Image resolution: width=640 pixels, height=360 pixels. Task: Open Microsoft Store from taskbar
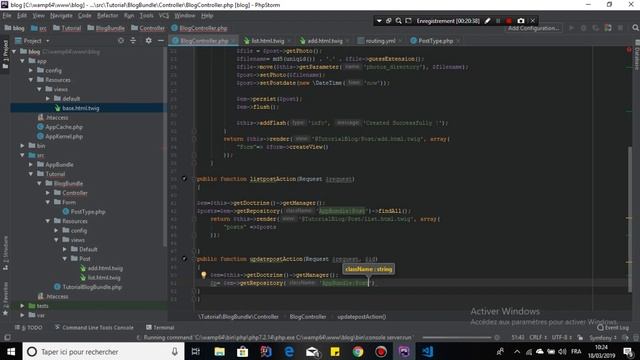(x=242, y=351)
